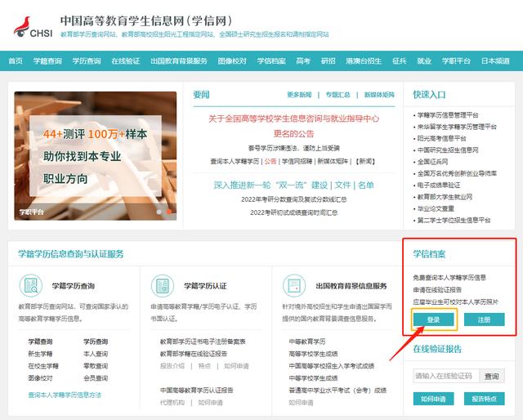Screen dimensions: 523x420
Task: Open the 更多新闻 link
Action: coord(299,95)
